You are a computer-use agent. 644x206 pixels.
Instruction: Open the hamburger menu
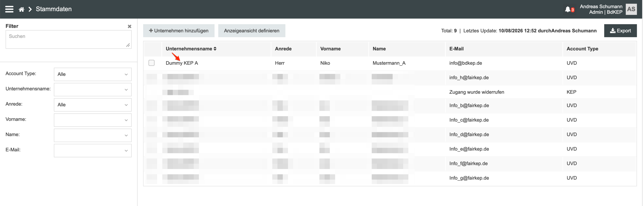pyautogui.click(x=9, y=9)
